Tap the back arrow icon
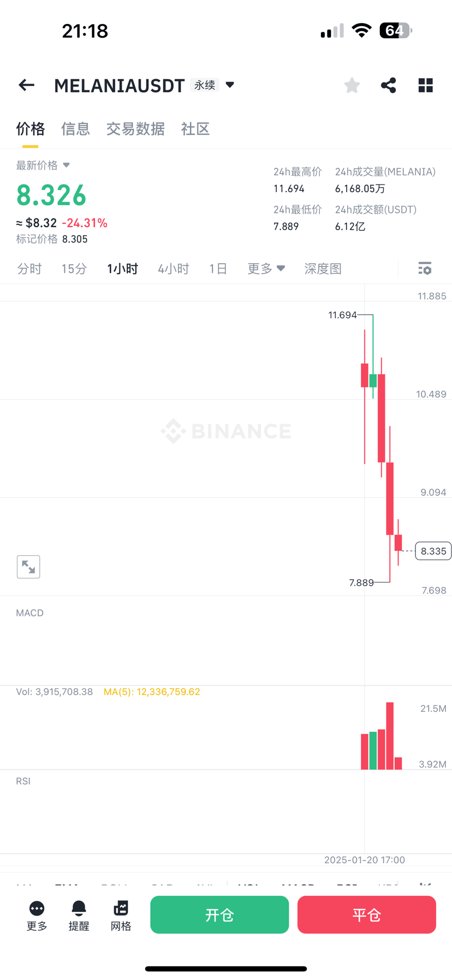Image resolution: width=452 pixels, height=980 pixels. [x=26, y=85]
